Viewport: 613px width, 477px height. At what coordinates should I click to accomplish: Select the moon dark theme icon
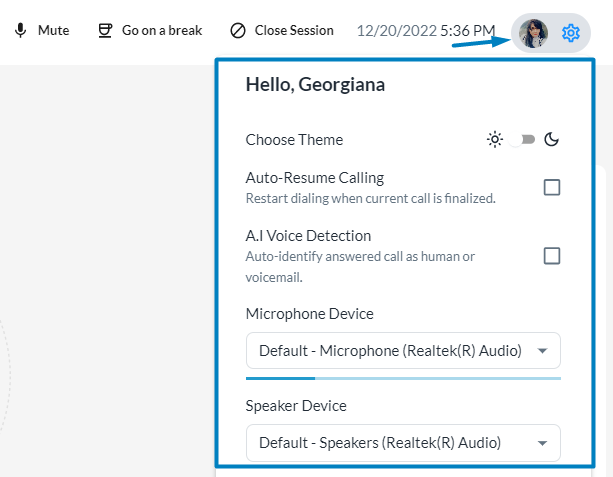pyautogui.click(x=551, y=140)
